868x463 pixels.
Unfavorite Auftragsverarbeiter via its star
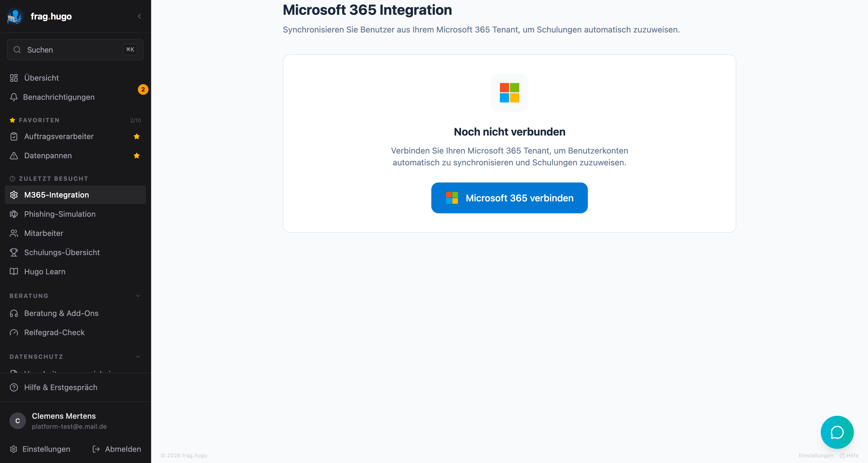(136, 136)
